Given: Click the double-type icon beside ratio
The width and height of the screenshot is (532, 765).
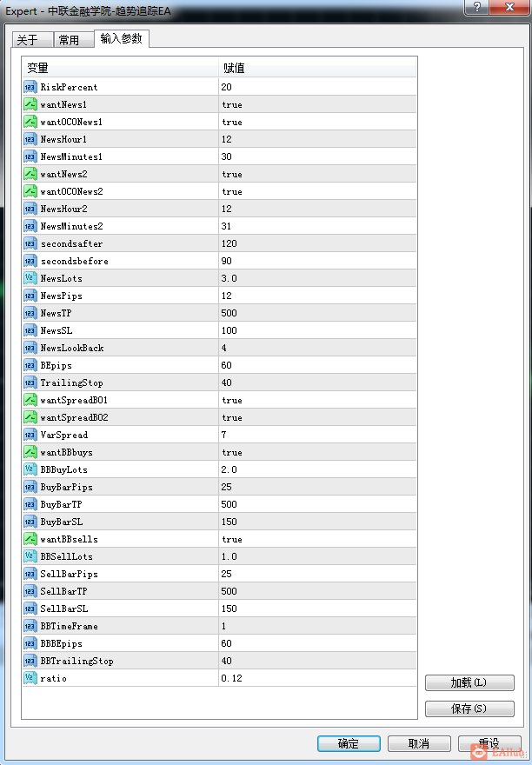Looking at the screenshot, I should point(30,678).
